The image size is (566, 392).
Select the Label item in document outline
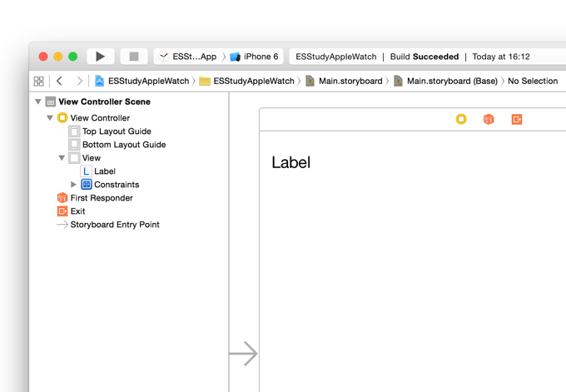[104, 171]
